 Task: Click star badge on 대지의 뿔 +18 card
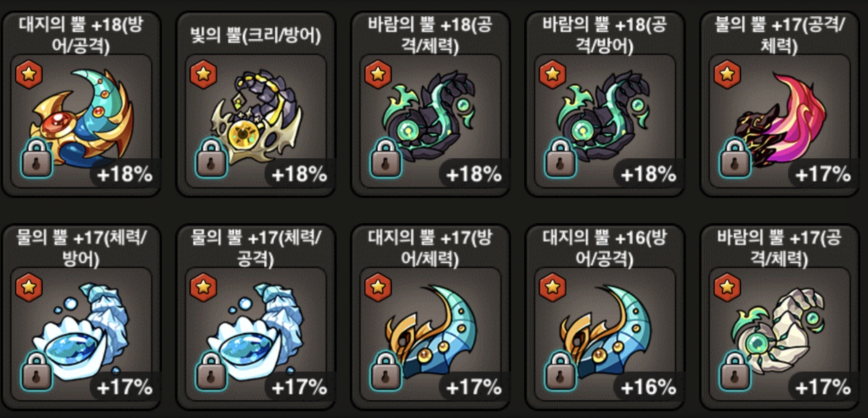[x=29, y=74]
